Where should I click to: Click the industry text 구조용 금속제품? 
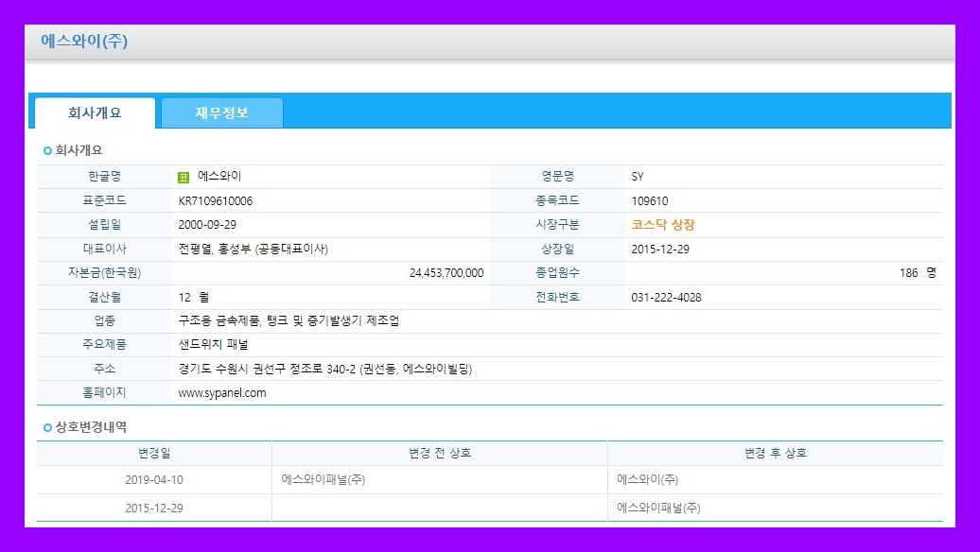[219, 321]
